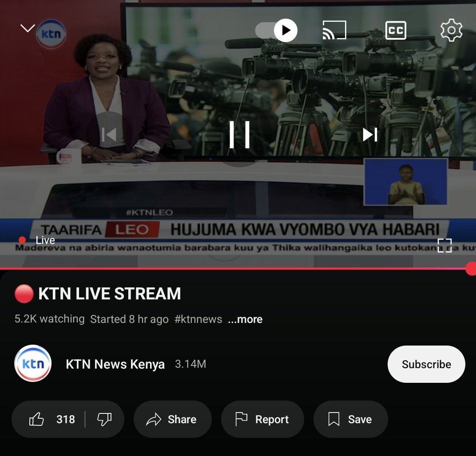The height and width of the screenshot is (456, 476).
Task: Expand the description via ...more
Action: [245, 319]
